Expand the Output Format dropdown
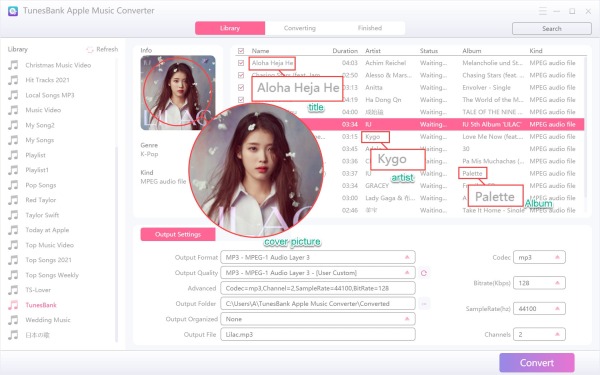 point(318,258)
